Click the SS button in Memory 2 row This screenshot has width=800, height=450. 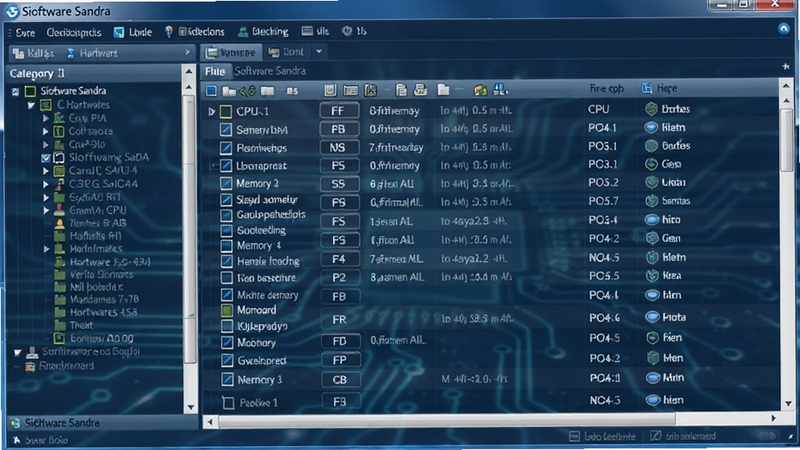tap(339, 184)
